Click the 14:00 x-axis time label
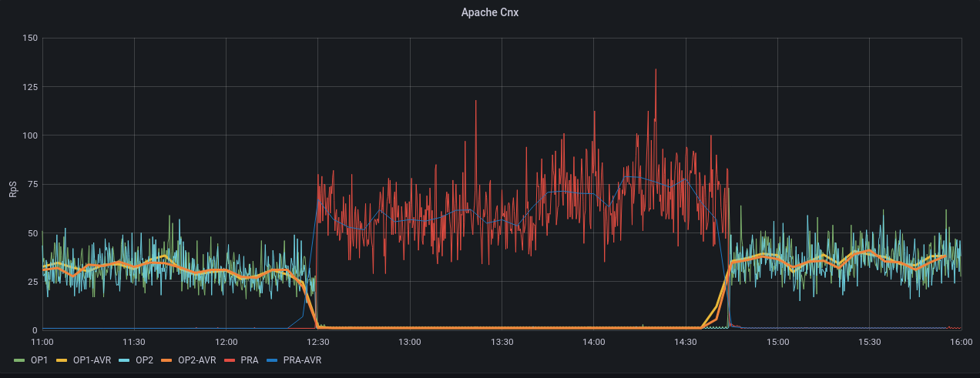This screenshot has height=378, width=980. coord(593,341)
